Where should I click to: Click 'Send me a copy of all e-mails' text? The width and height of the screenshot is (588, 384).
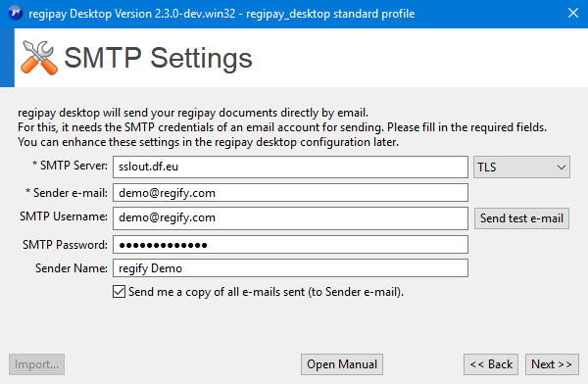coord(266,292)
